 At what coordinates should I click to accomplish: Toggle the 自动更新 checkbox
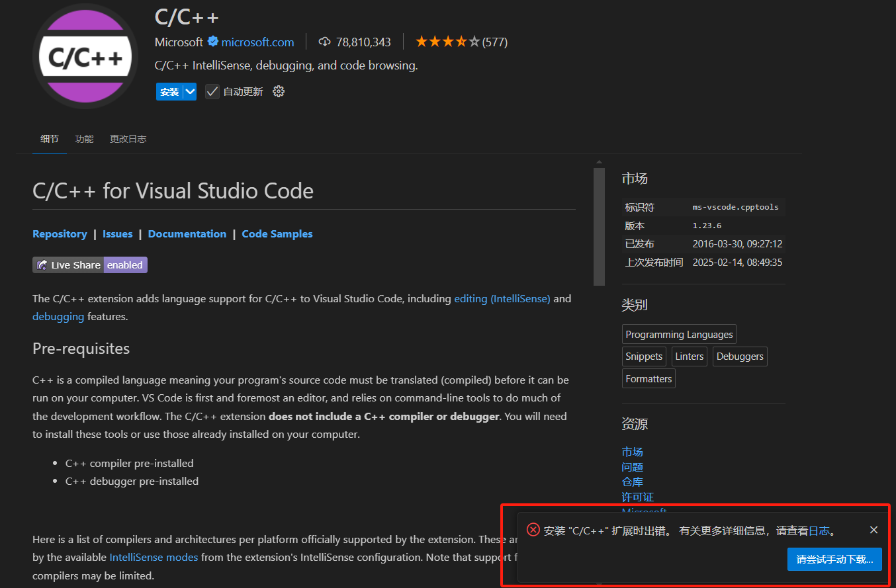pos(212,91)
